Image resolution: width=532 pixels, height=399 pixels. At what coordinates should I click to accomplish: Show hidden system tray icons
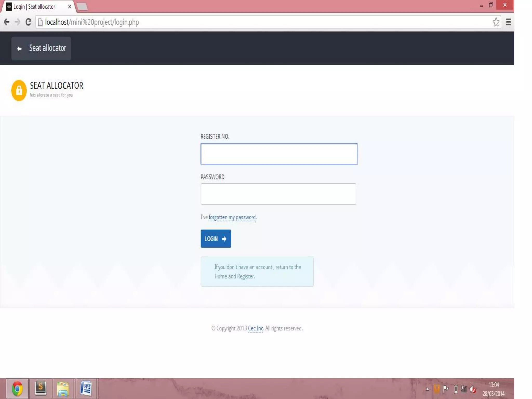pyautogui.click(x=427, y=389)
